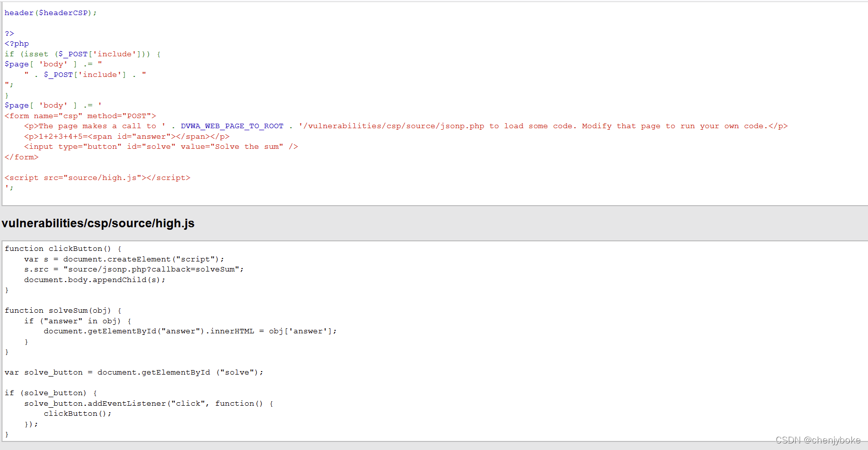Viewport: 868px width, 450px height.
Task: Click the input type="button" id="solve" line
Action: [161, 147]
